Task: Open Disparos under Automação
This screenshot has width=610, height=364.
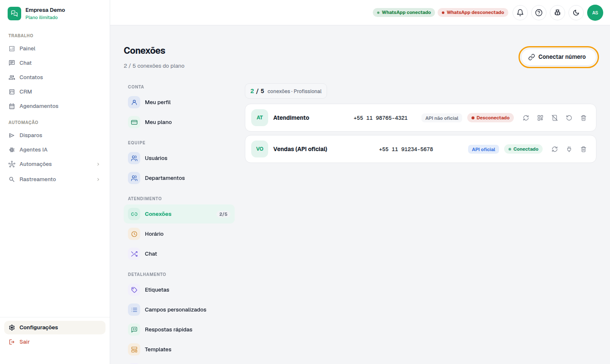Action: [55, 135]
